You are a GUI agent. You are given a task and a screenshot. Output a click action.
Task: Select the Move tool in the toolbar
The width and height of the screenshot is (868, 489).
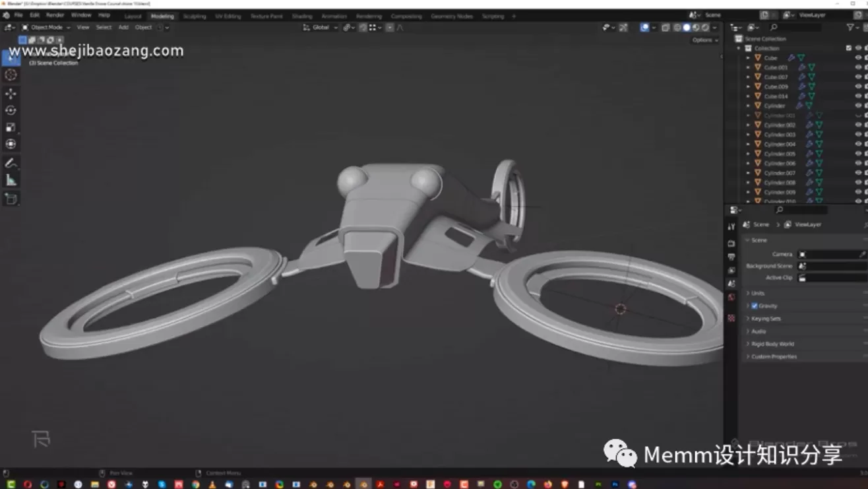pyautogui.click(x=11, y=94)
